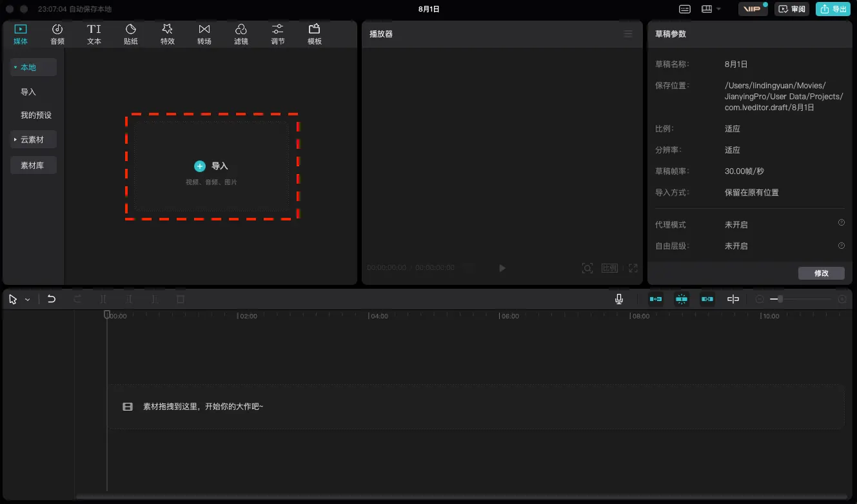
Task: Open the 转场 transitions panel
Action: [x=204, y=35]
